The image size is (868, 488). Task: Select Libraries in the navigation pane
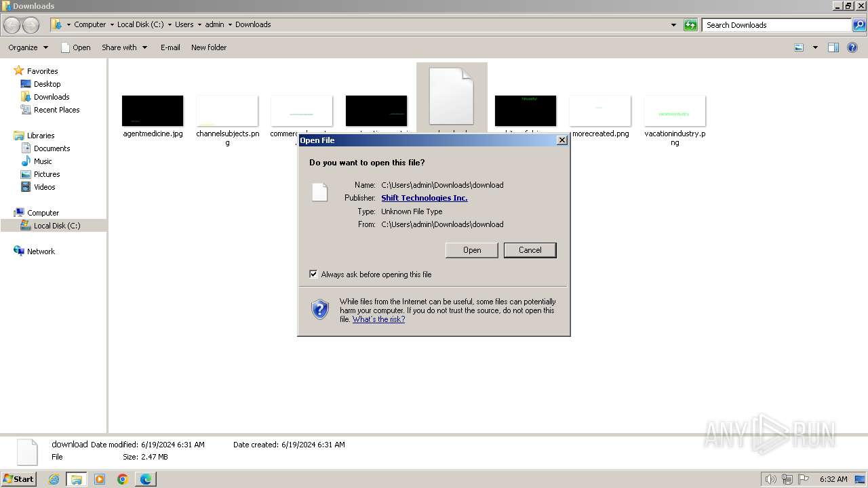[41, 136]
